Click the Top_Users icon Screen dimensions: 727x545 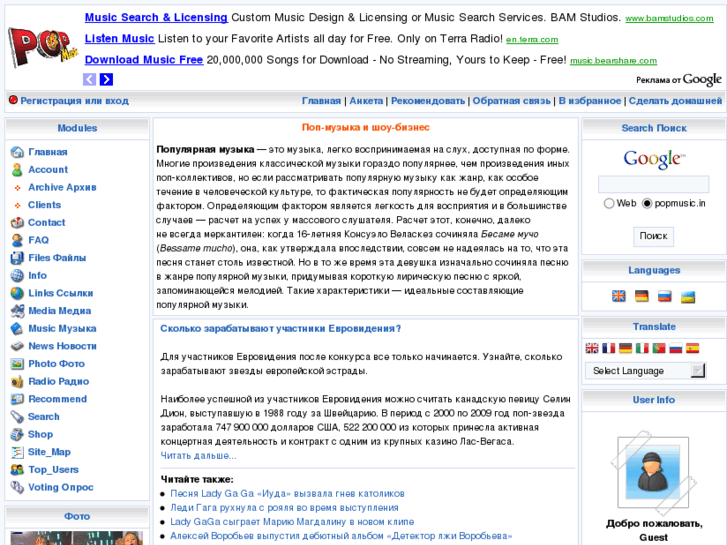[17, 469]
